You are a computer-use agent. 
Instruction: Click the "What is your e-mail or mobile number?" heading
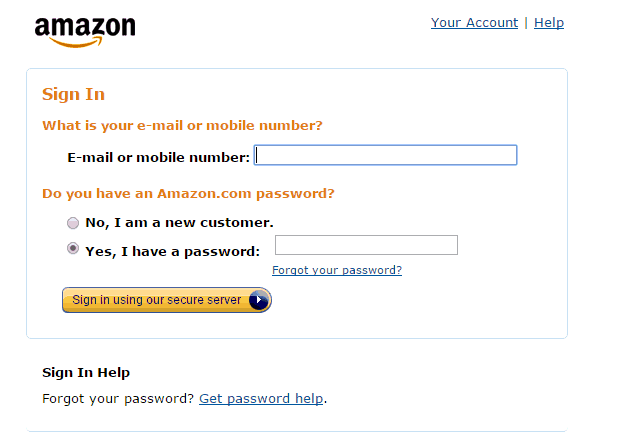(x=182, y=126)
